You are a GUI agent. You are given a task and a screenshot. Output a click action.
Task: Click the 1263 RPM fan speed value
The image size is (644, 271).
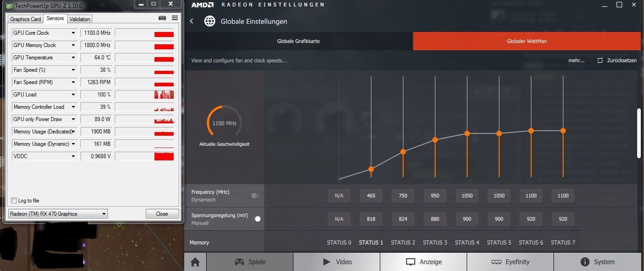(96, 82)
